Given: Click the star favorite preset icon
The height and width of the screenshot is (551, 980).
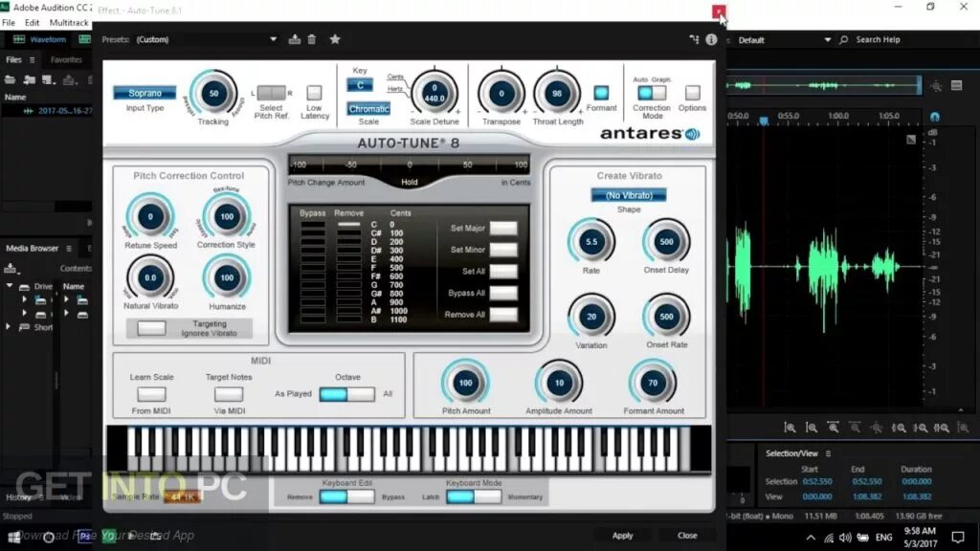Looking at the screenshot, I should (x=334, y=39).
